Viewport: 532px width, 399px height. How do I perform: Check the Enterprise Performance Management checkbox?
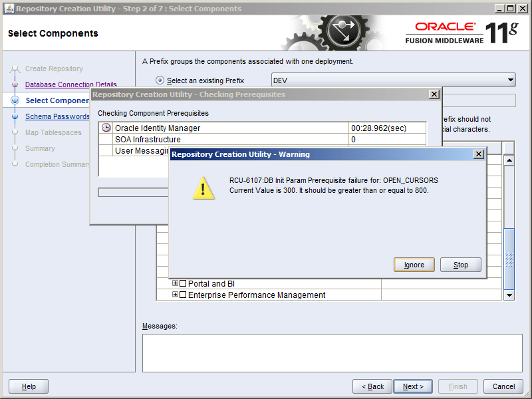pyautogui.click(x=183, y=295)
